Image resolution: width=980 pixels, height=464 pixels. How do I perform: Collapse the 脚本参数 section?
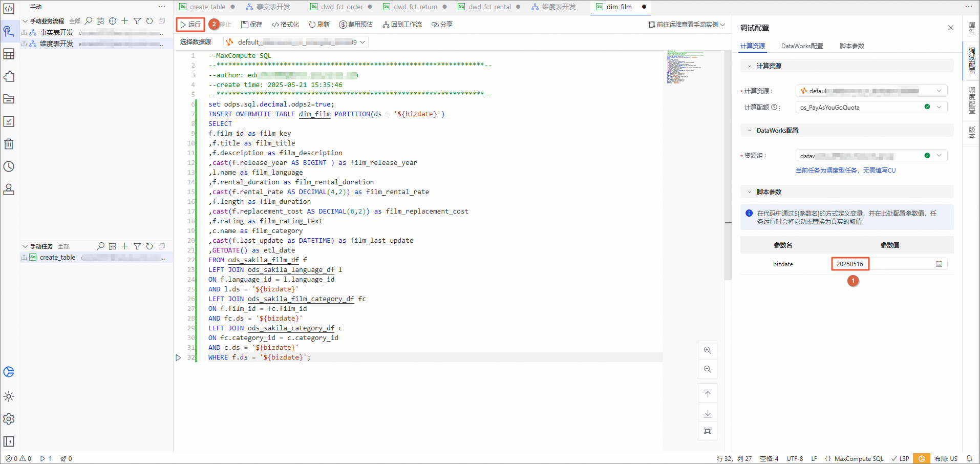tap(750, 192)
